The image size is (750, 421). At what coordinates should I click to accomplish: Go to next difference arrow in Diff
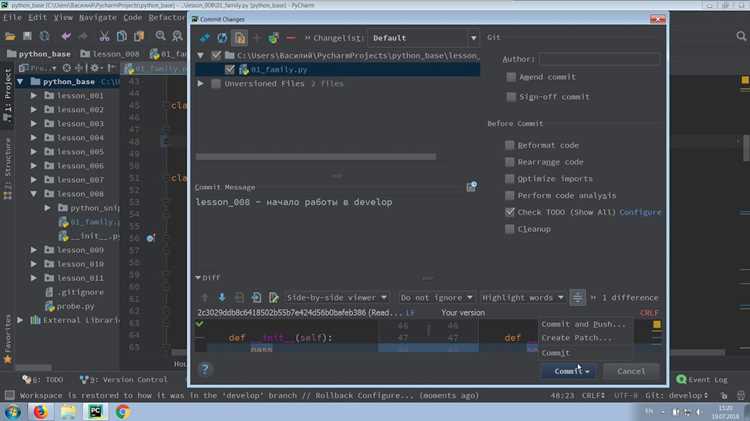coord(222,298)
